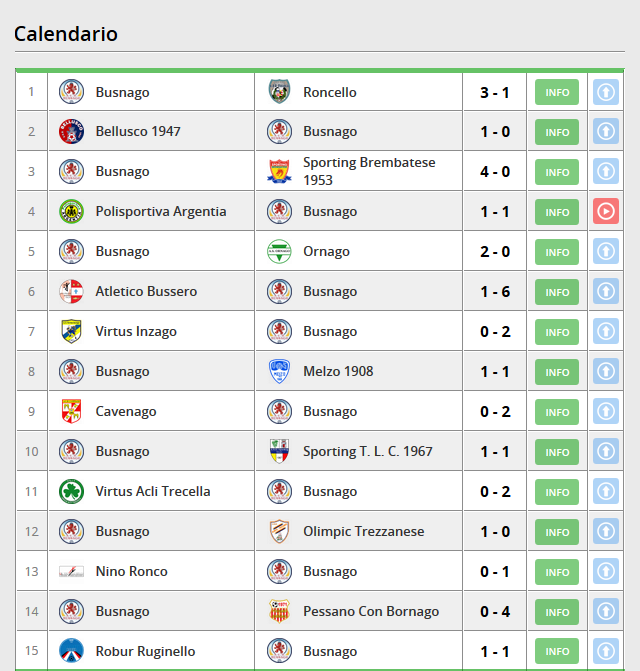Screen dimensions: 640x671
Task: Click the 0 - 4 score on matchday 14
Action: pyautogui.click(x=495, y=612)
